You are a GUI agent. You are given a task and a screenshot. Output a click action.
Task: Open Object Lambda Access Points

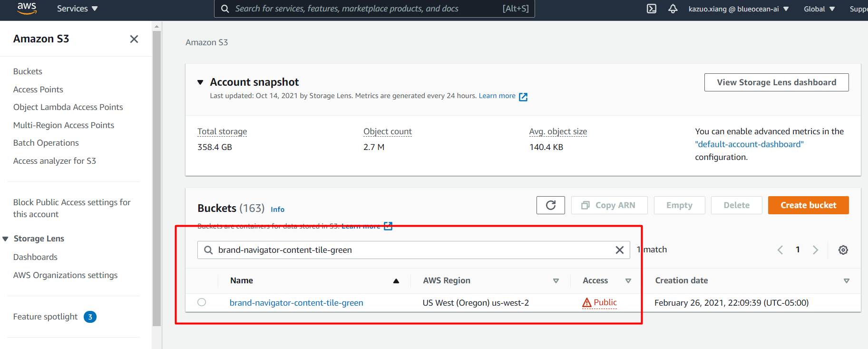[x=68, y=107]
